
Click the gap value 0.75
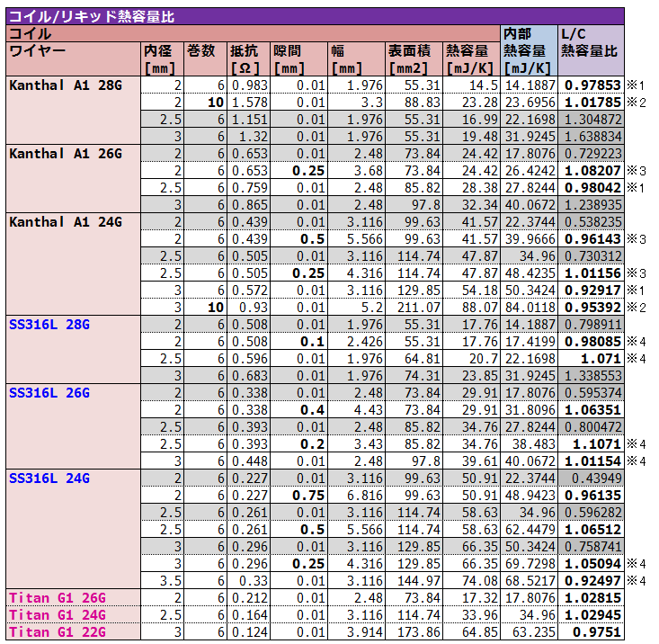(x=298, y=496)
